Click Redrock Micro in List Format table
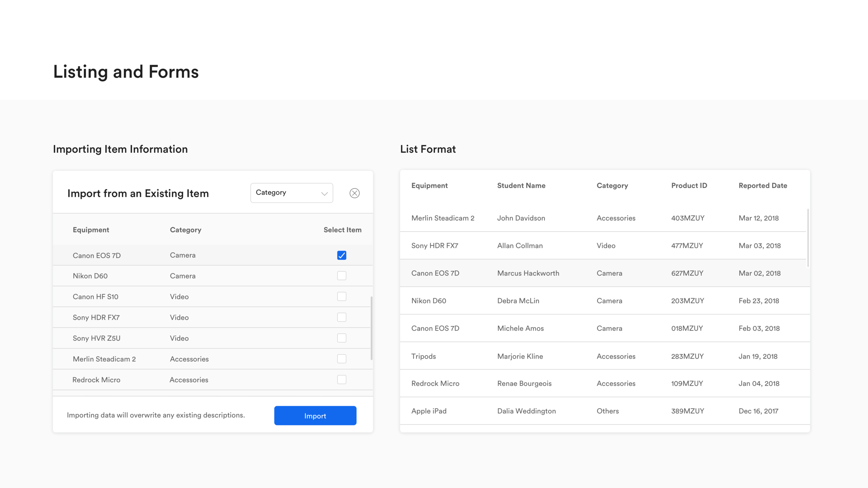 click(x=435, y=383)
